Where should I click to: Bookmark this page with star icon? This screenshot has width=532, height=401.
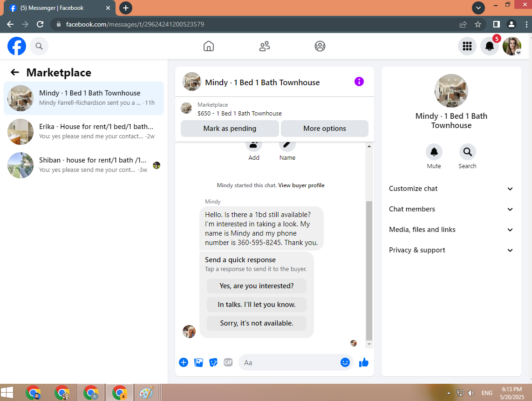(478, 24)
